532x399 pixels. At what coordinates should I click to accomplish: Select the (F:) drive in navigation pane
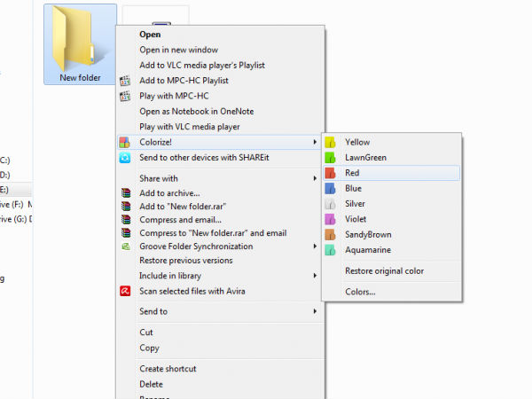coord(16,205)
